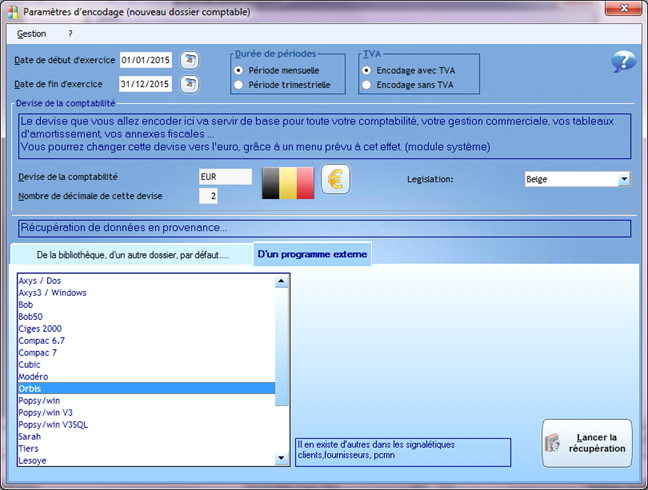Click the Belgian flag image
This screenshot has height=490, width=648.
288,183
